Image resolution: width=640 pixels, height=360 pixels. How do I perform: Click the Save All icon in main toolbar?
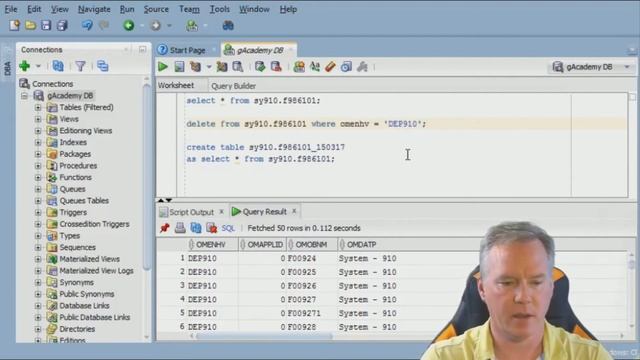[x=62, y=25]
